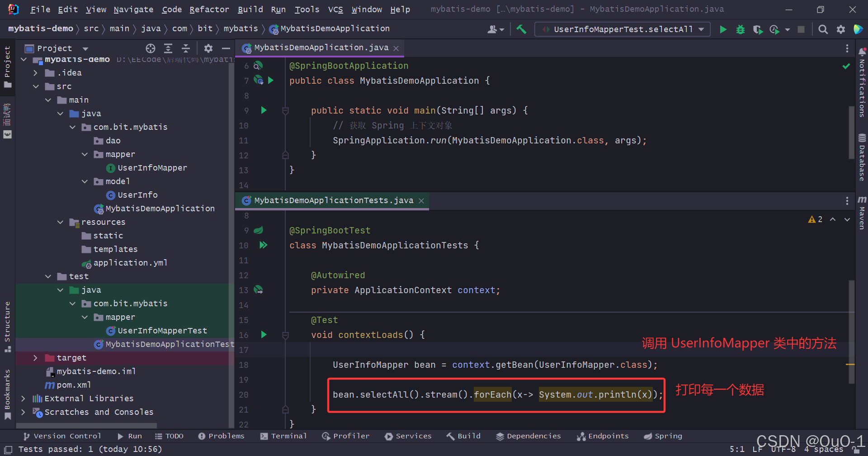Click the bottom editor vertical scrollbar

[852, 332]
